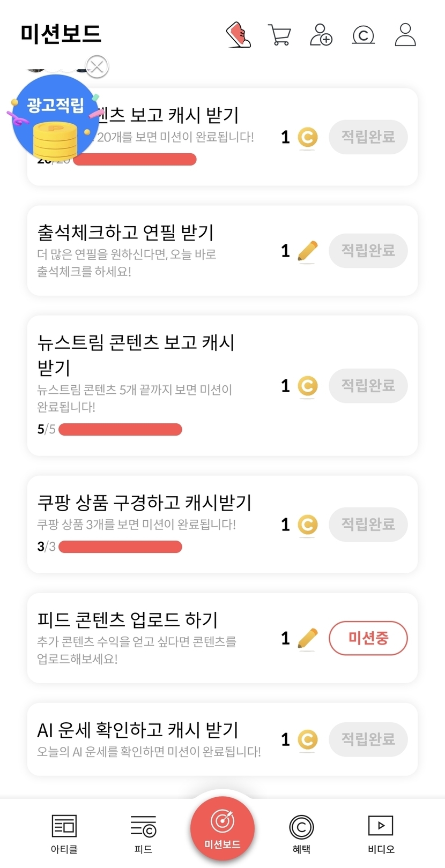
Task: Tap the 미션보드 center tab button
Action: (x=222, y=828)
